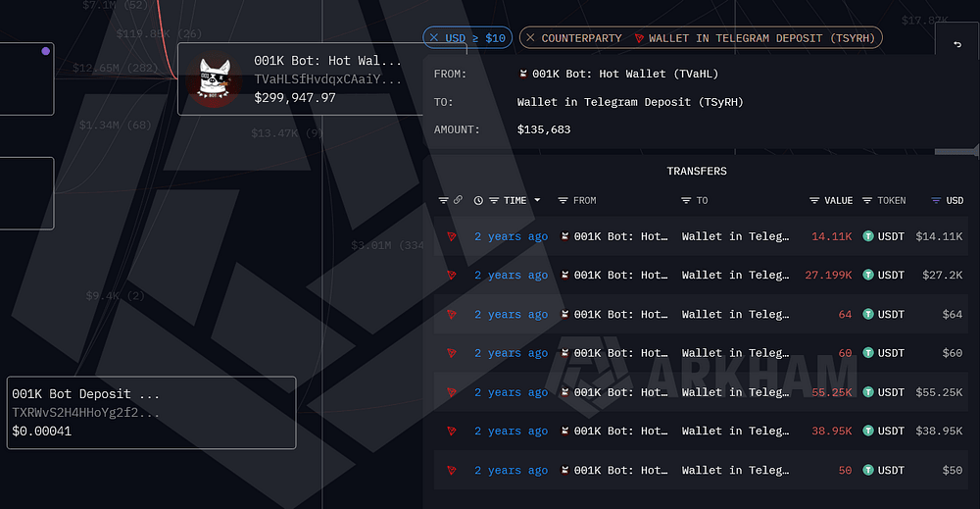Click 001K Bot sender in $14.11K row

(x=614, y=236)
